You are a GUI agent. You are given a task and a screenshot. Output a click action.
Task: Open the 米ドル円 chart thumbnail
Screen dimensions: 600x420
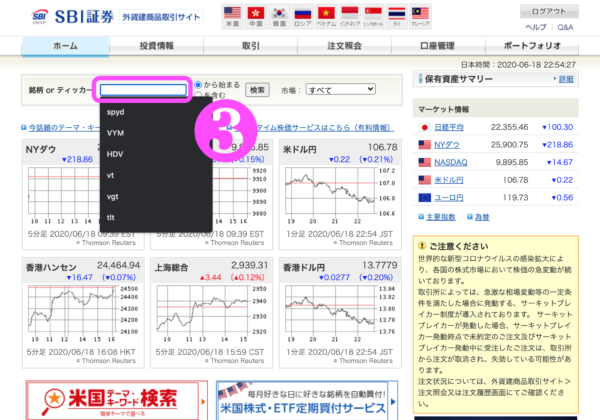coord(340,194)
